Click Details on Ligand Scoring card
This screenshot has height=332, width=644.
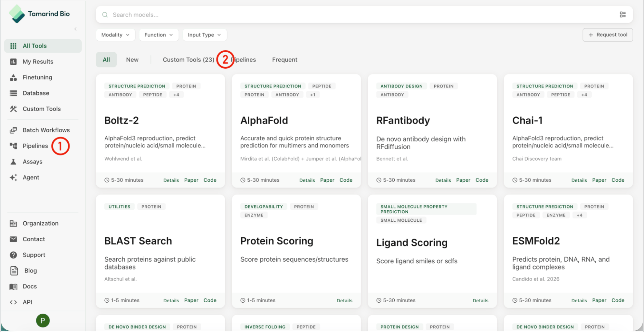(x=480, y=301)
